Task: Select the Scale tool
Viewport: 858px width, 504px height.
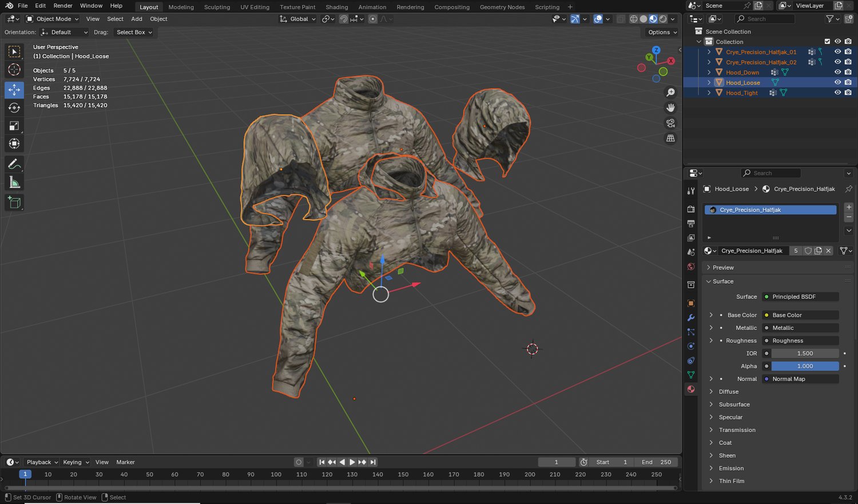Action: point(14,126)
